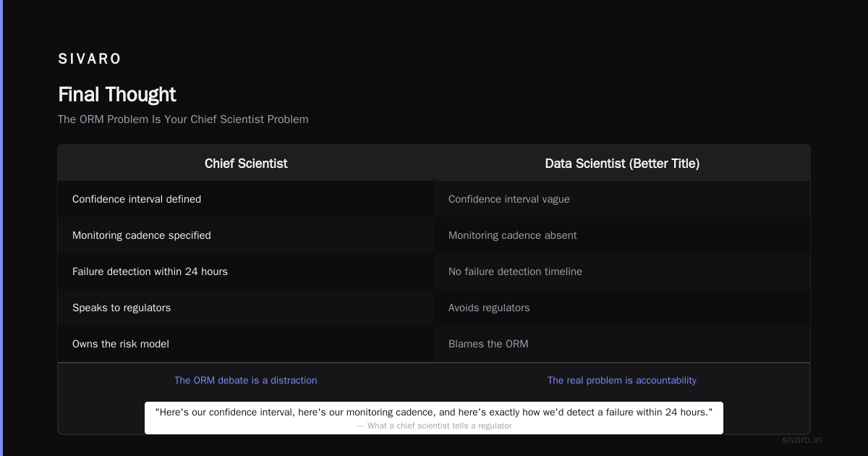This screenshot has width=868, height=456.
Task: Click the white quote callout box
Action: [434, 418]
